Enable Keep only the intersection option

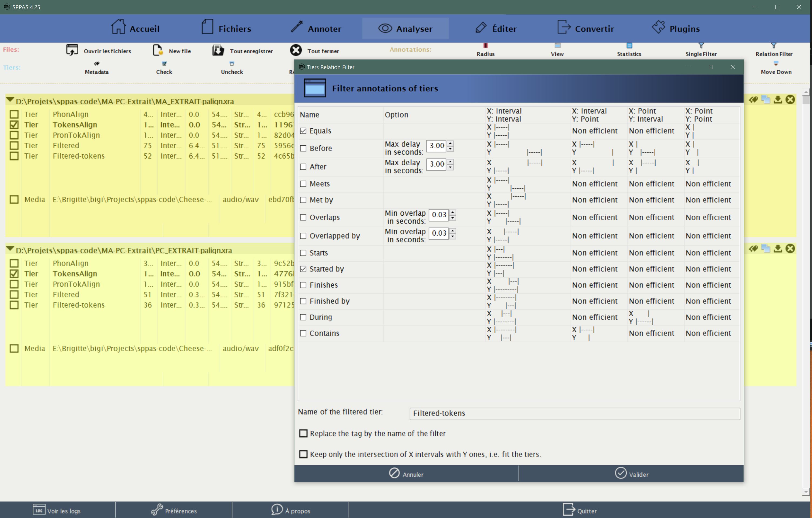pos(304,454)
